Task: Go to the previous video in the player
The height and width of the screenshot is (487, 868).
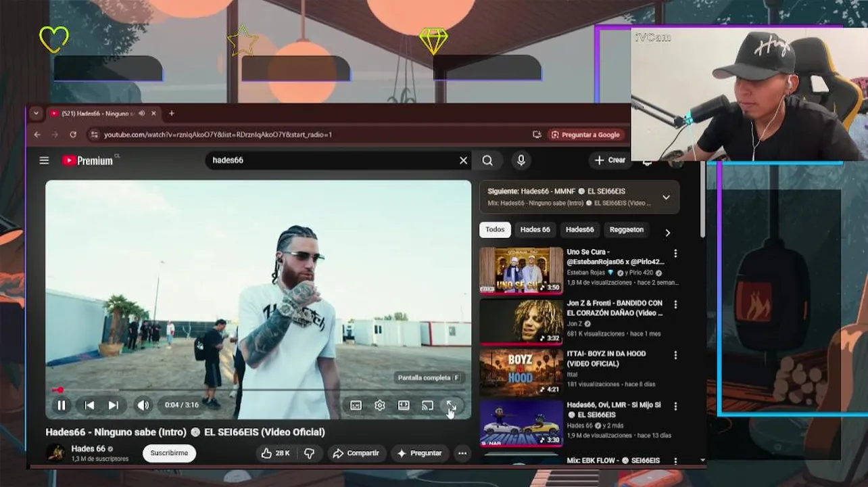Action: (x=89, y=405)
